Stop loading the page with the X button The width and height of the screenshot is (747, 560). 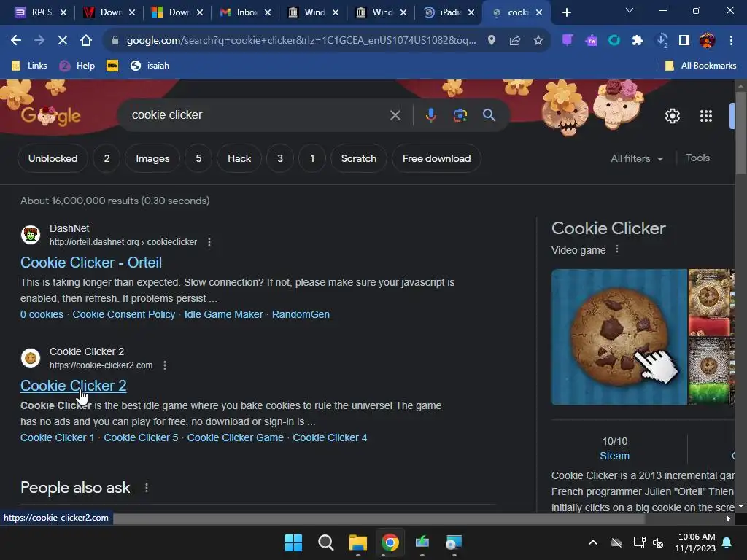[63, 41]
